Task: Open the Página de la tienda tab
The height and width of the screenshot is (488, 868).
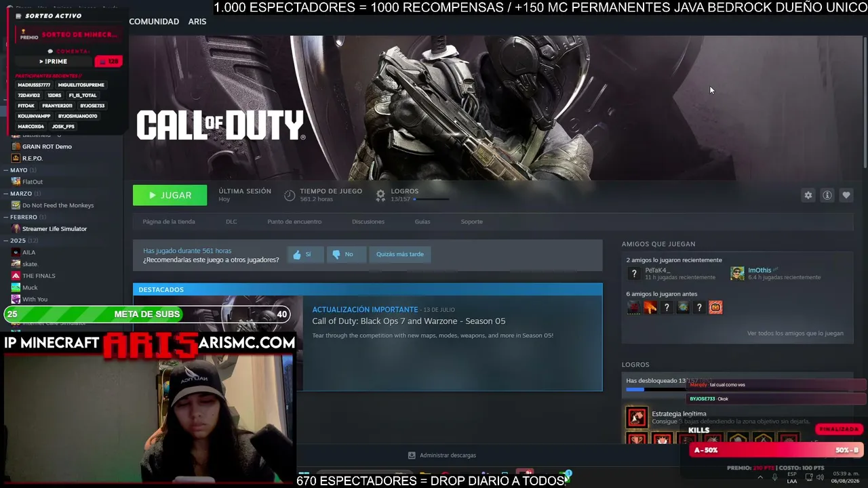Action: pos(169,222)
